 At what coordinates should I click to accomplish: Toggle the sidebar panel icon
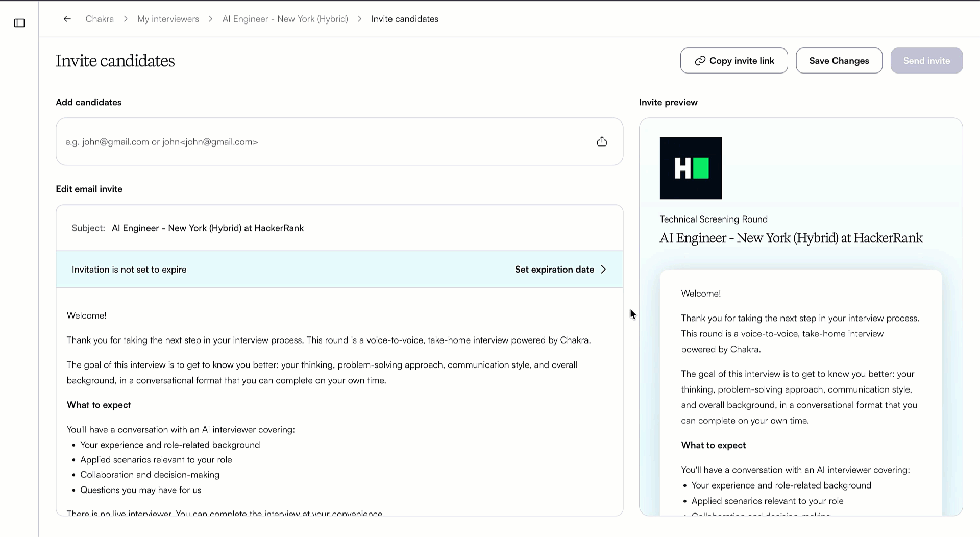tap(19, 23)
